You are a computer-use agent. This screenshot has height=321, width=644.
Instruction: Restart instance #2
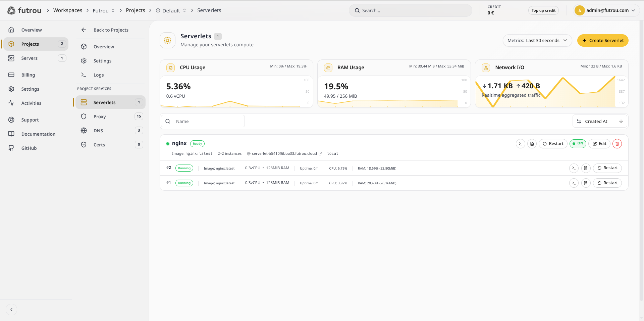(x=607, y=168)
